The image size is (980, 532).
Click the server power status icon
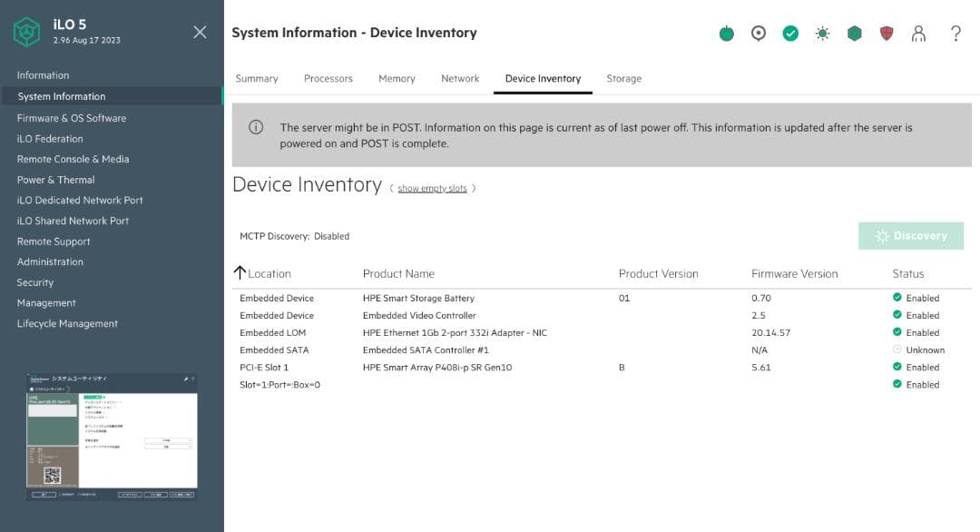[x=726, y=33]
